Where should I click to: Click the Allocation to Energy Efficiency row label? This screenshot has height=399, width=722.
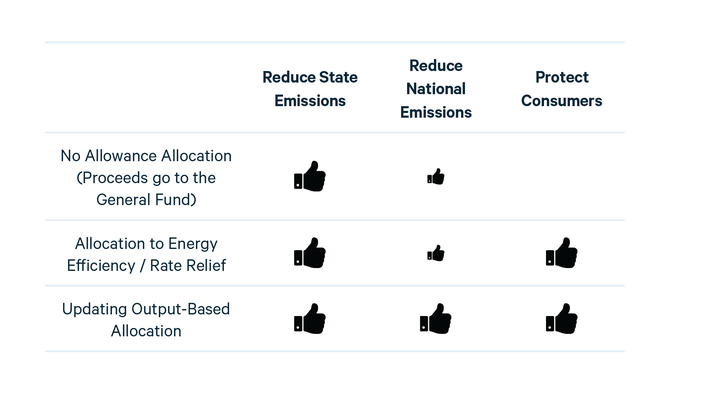coord(146,254)
